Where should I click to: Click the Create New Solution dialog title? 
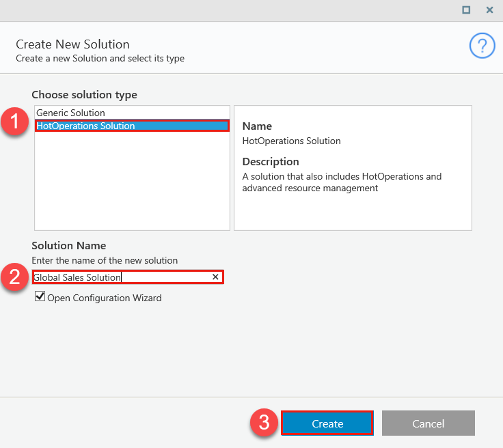(x=72, y=45)
